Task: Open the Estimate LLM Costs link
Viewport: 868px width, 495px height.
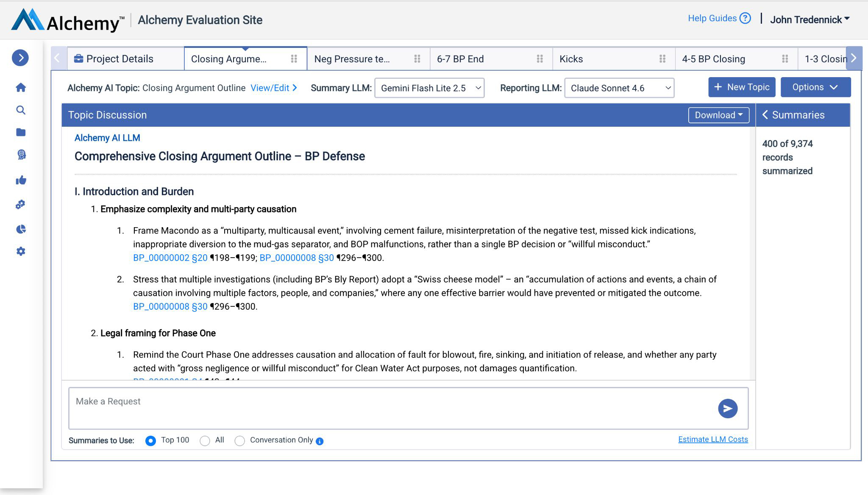Action: click(x=713, y=439)
